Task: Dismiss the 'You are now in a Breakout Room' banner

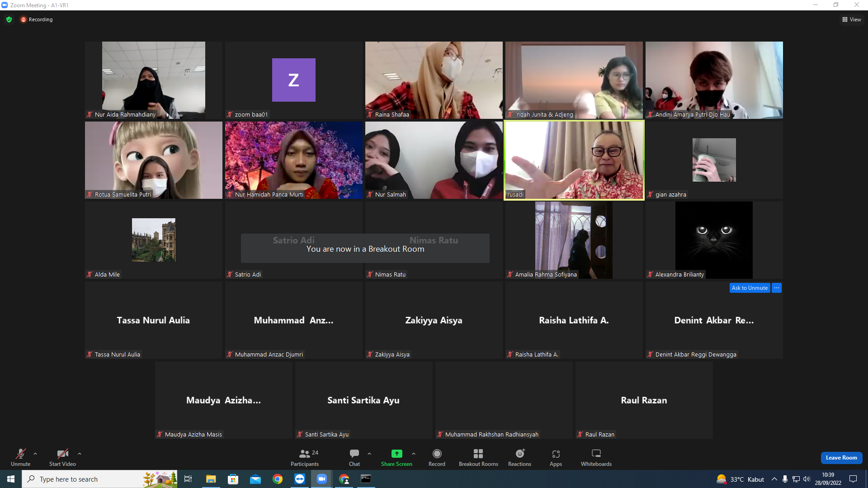Action: point(365,248)
